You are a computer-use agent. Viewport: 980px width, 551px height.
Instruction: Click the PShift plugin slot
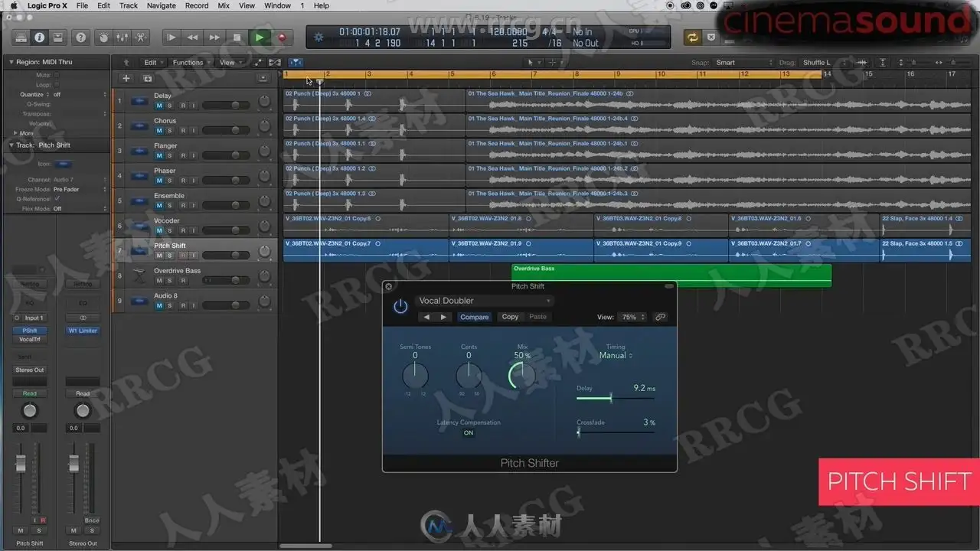(29, 331)
